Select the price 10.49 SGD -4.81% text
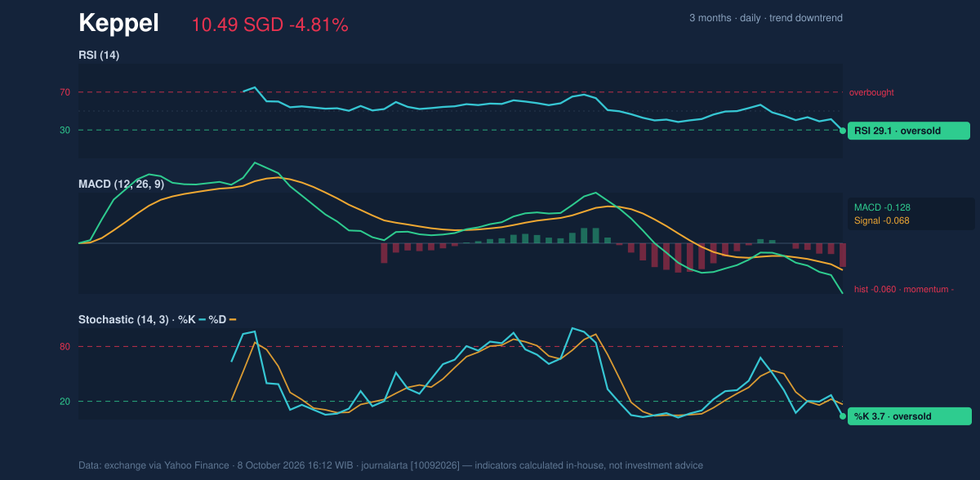 269,25
